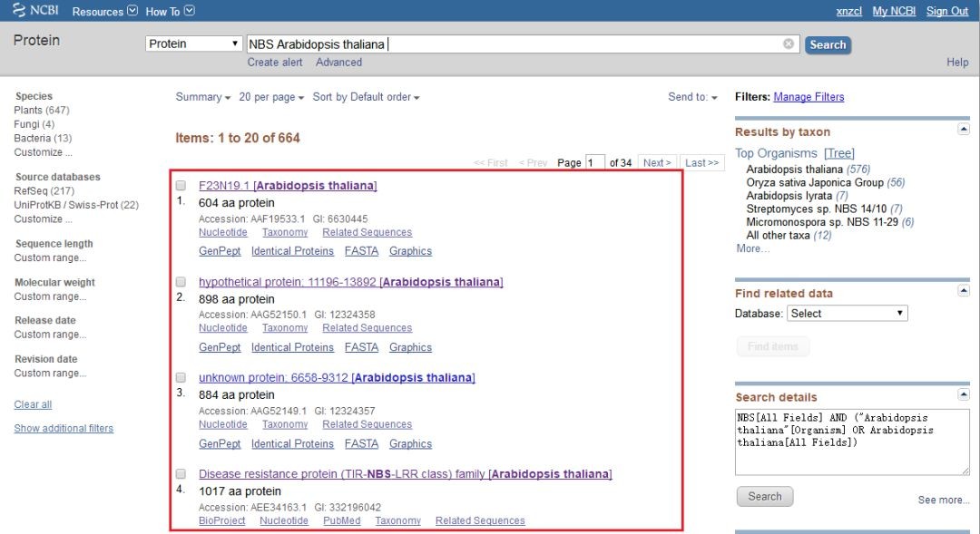
Task: Open the Advanced search link
Action: (x=338, y=63)
